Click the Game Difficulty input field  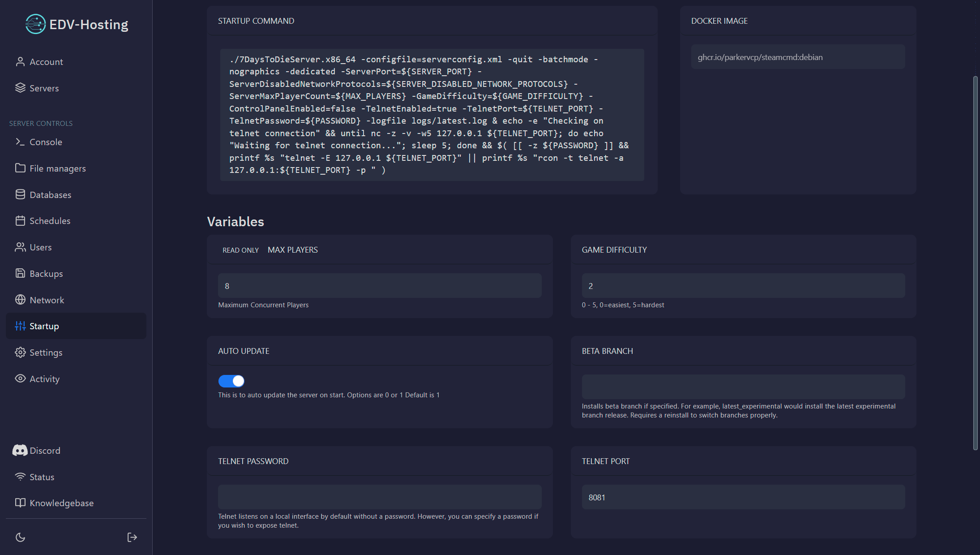[x=743, y=286]
